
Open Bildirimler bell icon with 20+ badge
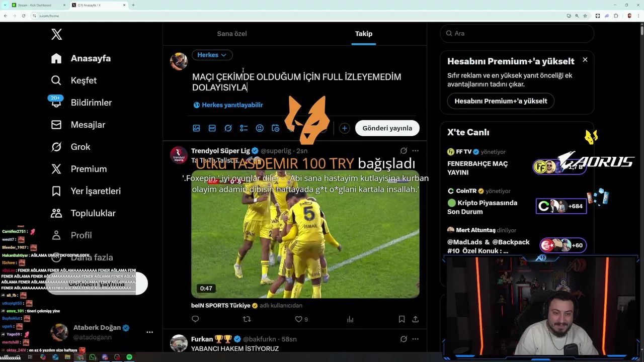tap(56, 102)
